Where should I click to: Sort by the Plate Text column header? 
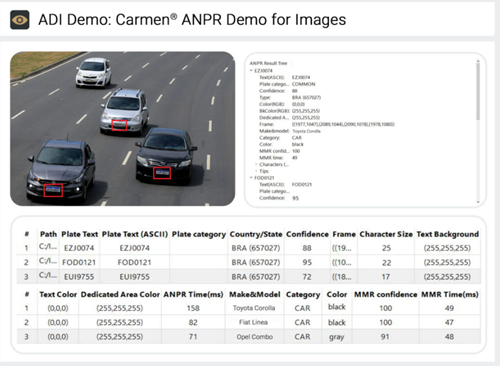[x=80, y=234]
